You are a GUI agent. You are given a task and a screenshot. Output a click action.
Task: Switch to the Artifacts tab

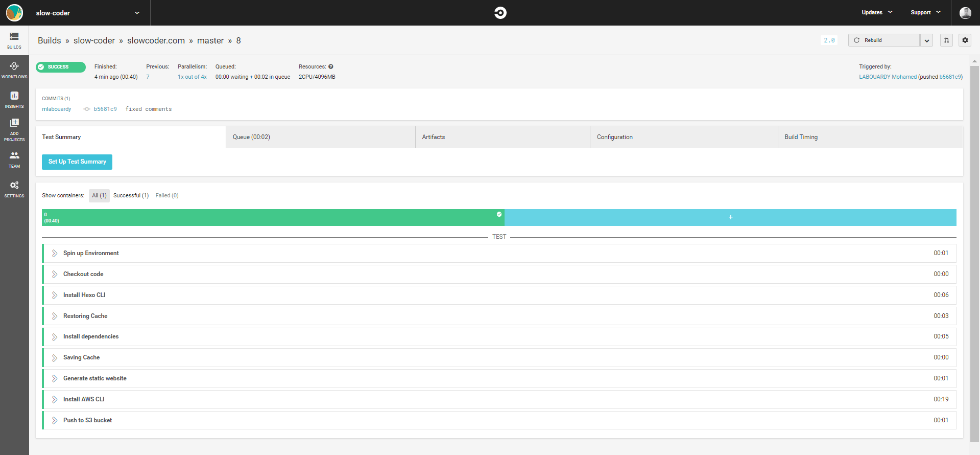[434, 137]
